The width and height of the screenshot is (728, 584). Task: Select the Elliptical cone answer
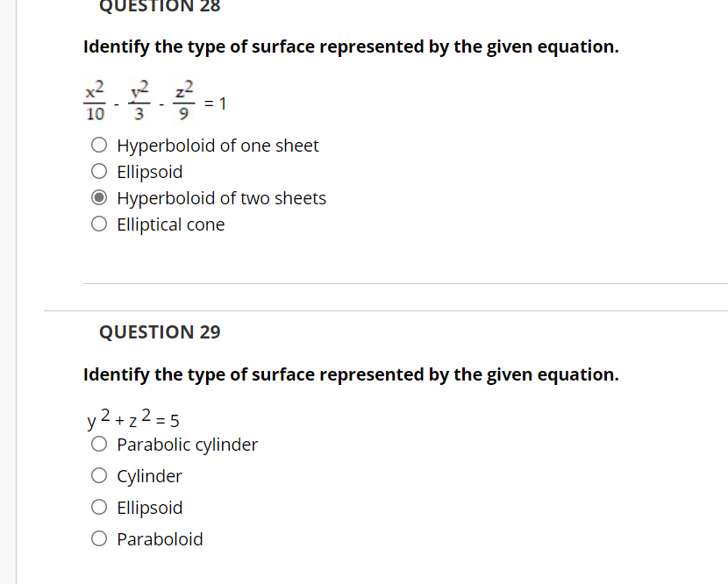click(x=99, y=223)
